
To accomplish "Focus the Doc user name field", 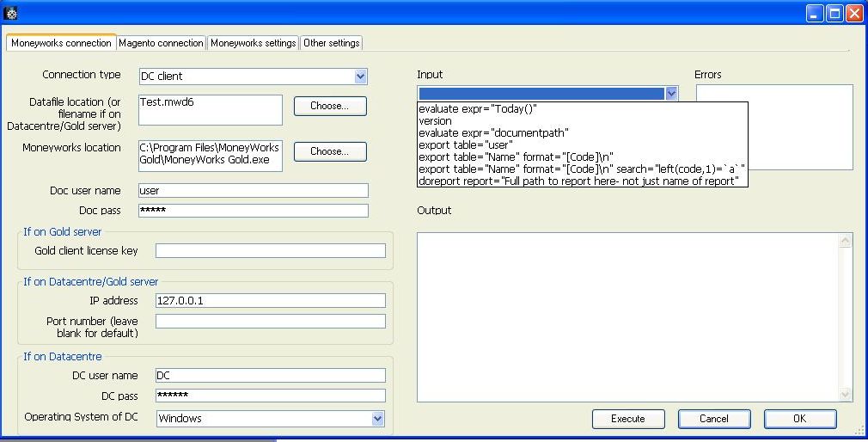I will pyautogui.click(x=253, y=191).
